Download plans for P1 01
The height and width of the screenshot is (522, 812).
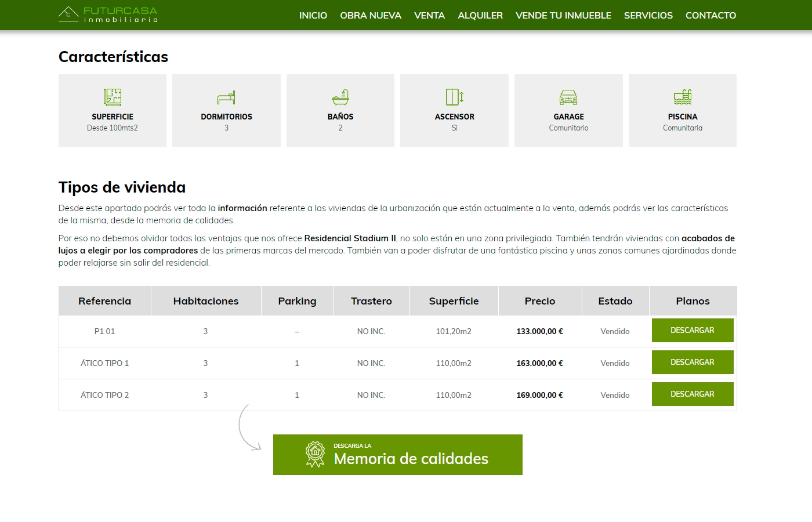[x=693, y=330]
